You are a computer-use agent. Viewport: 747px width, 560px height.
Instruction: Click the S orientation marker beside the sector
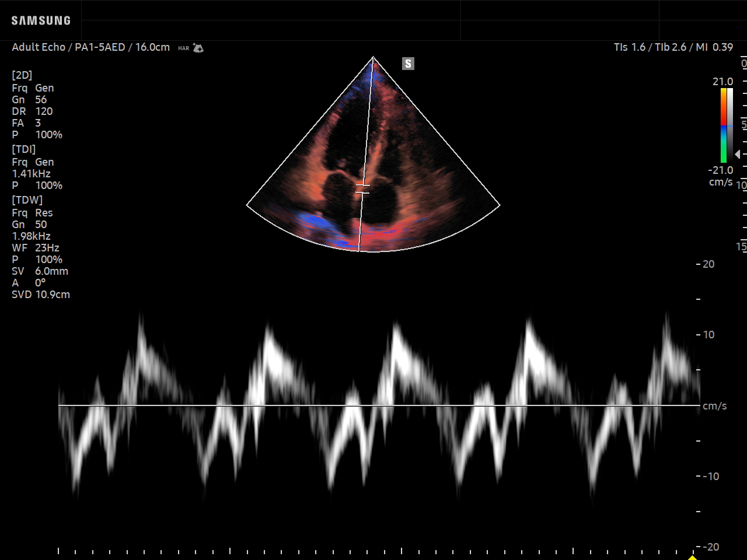click(x=408, y=64)
